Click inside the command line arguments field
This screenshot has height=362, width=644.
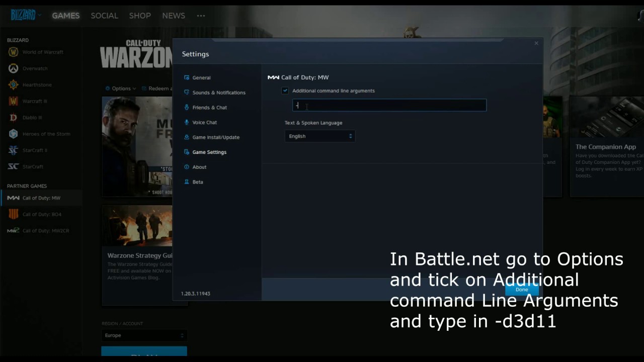[389, 105]
